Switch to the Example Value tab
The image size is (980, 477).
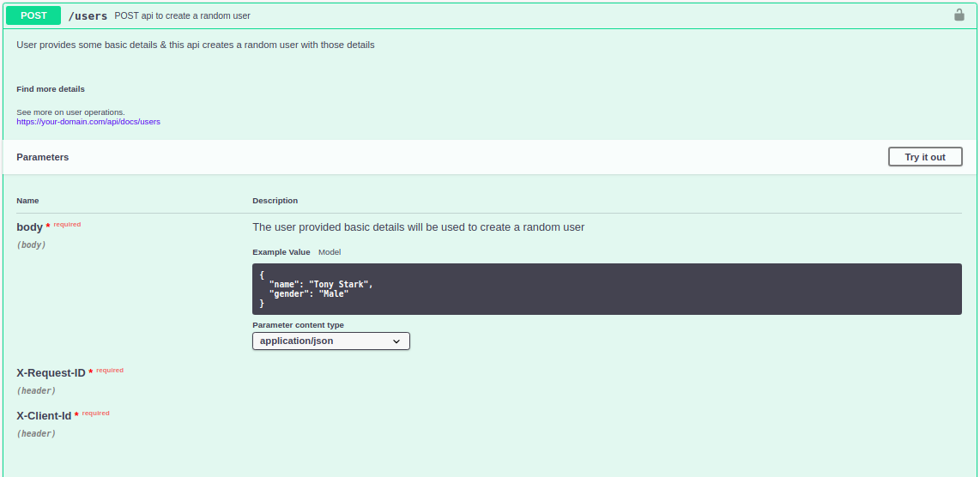[281, 252]
